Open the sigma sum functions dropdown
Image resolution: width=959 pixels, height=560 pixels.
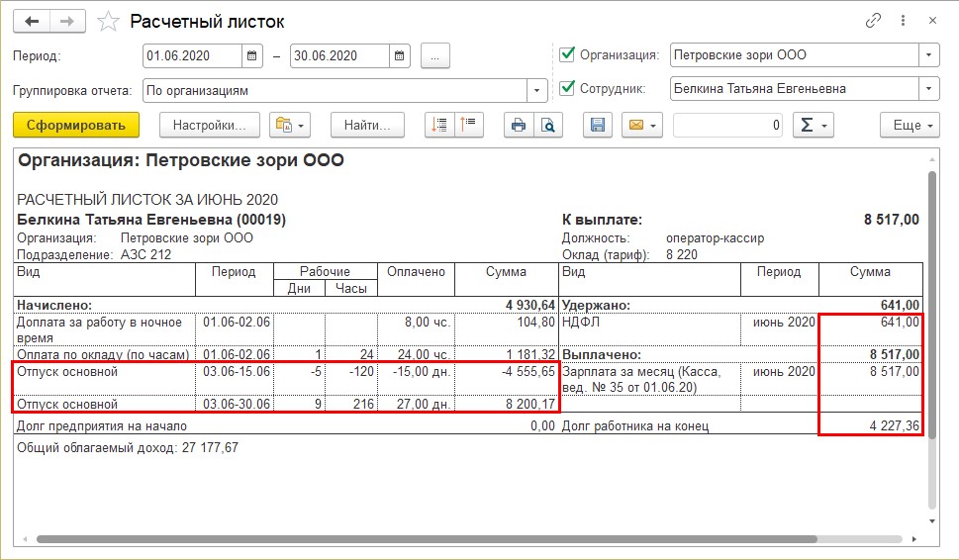[813, 125]
